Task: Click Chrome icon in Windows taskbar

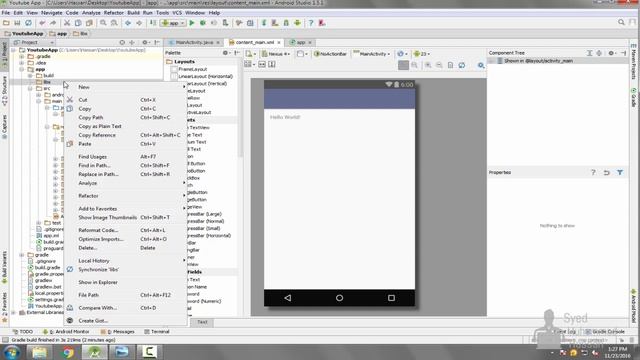Action: [68, 352]
